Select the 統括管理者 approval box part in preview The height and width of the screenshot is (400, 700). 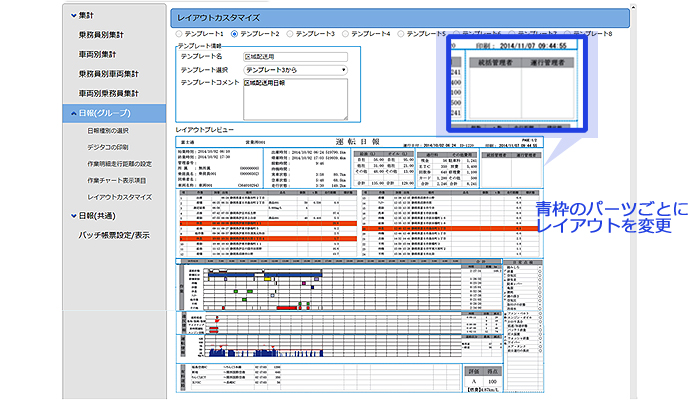click(x=512, y=168)
